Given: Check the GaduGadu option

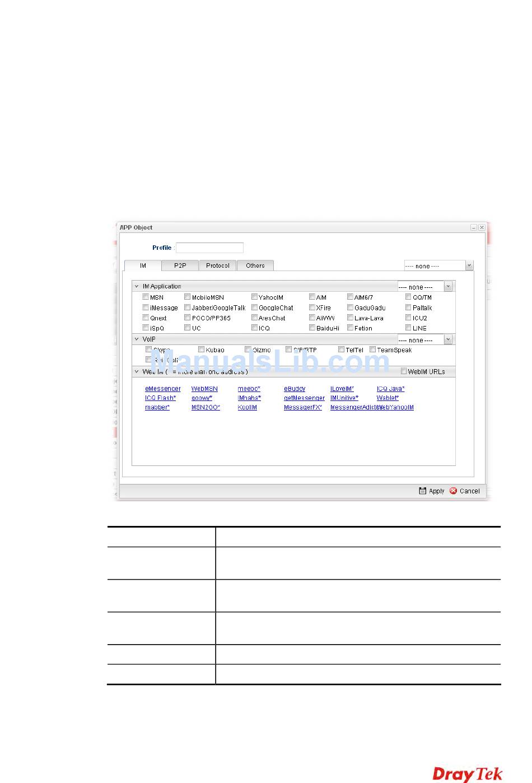Looking at the screenshot, I should coord(350,307).
